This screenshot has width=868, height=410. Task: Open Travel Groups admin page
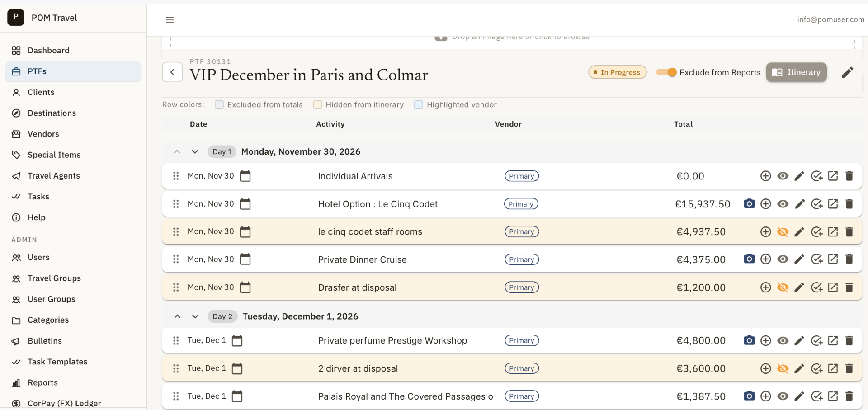[x=73, y=278]
